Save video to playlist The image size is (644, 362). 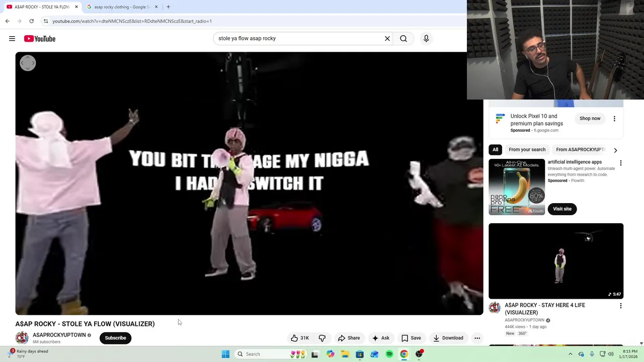pos(411,338)
